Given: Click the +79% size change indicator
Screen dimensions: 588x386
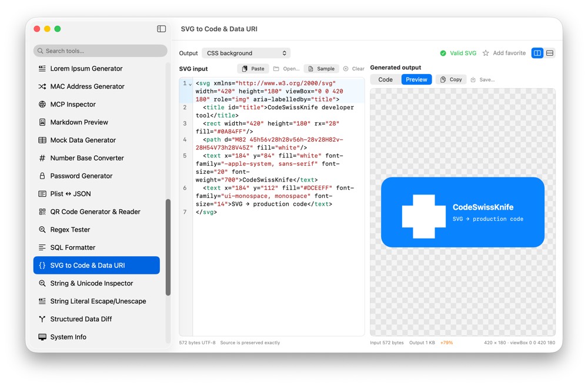Looking at the screenshot, I should coord(446,343).
